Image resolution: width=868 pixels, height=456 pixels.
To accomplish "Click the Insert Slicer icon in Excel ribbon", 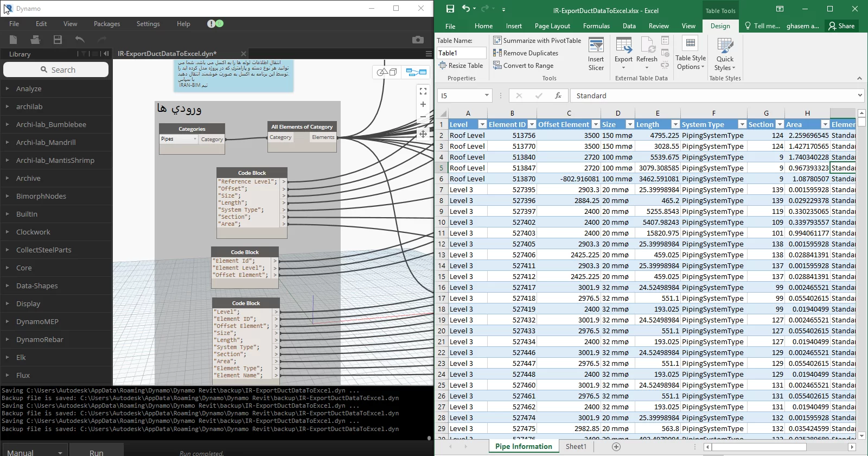I will (596, 54).
